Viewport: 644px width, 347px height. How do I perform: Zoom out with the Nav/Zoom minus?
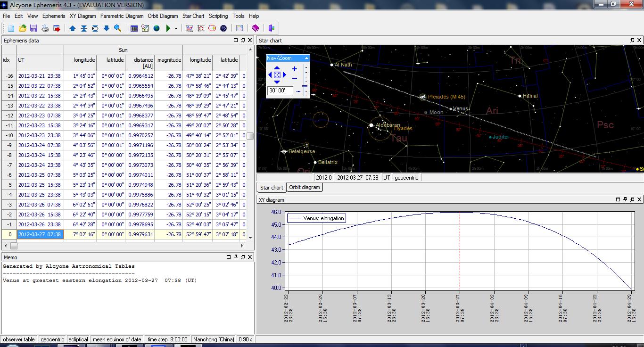tap(295, 78)
